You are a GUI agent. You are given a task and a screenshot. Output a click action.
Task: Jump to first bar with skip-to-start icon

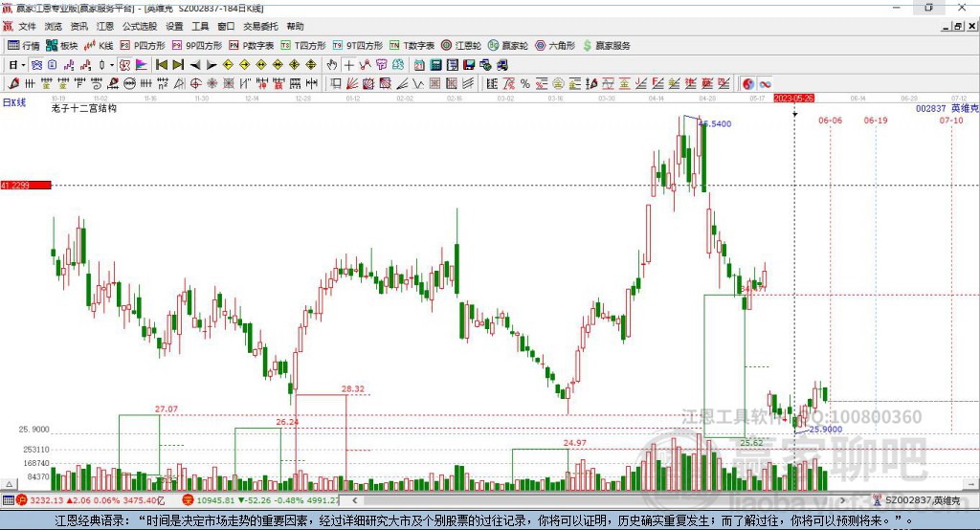click(x=162, y=65)
